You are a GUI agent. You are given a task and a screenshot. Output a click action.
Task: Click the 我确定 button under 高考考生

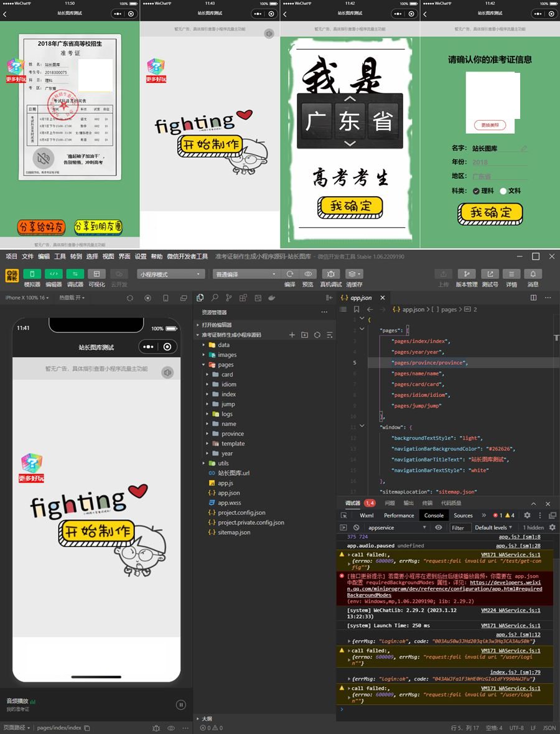click(x=350, y=207)
